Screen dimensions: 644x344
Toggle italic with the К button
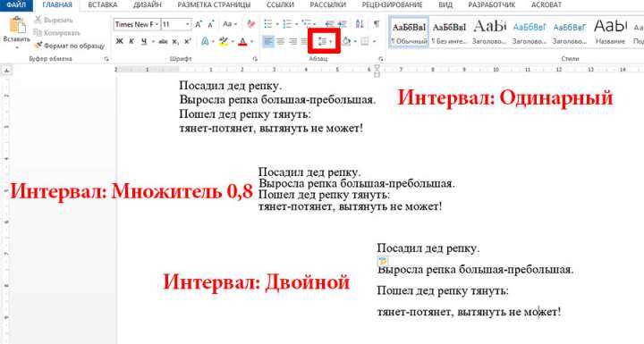[131, 41]
